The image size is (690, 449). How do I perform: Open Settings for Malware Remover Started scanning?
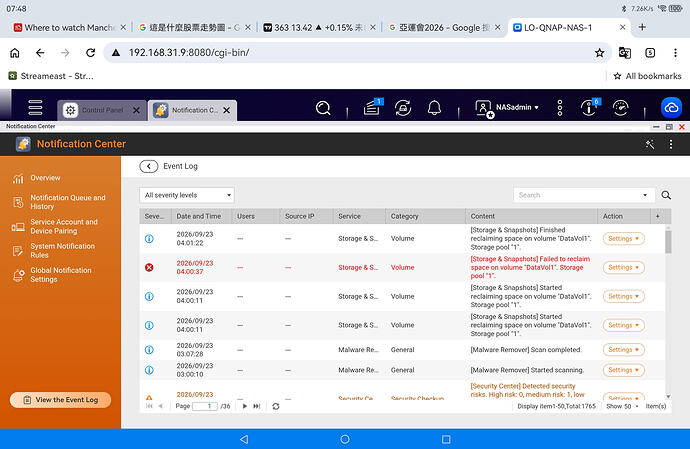tap(624, 370)
